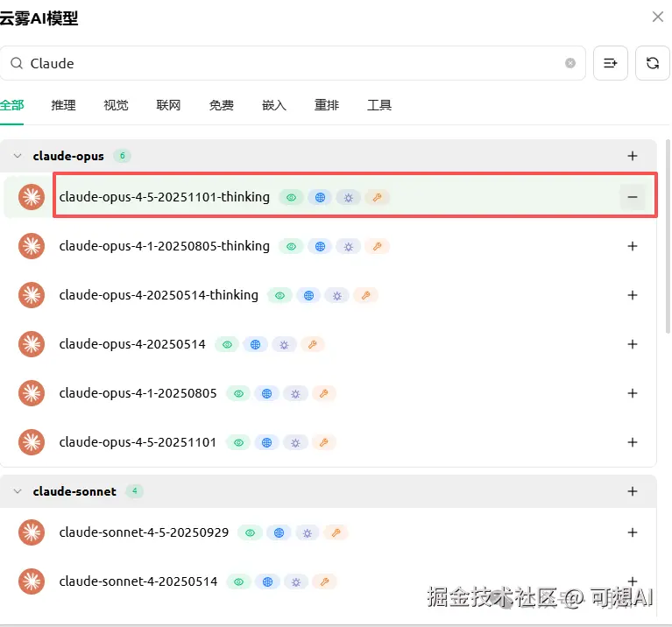Add claude-opus-4-1-20250805 model
Image resolution: width=672 pixels, height=627 pixels.
click(x=633, y=393)
